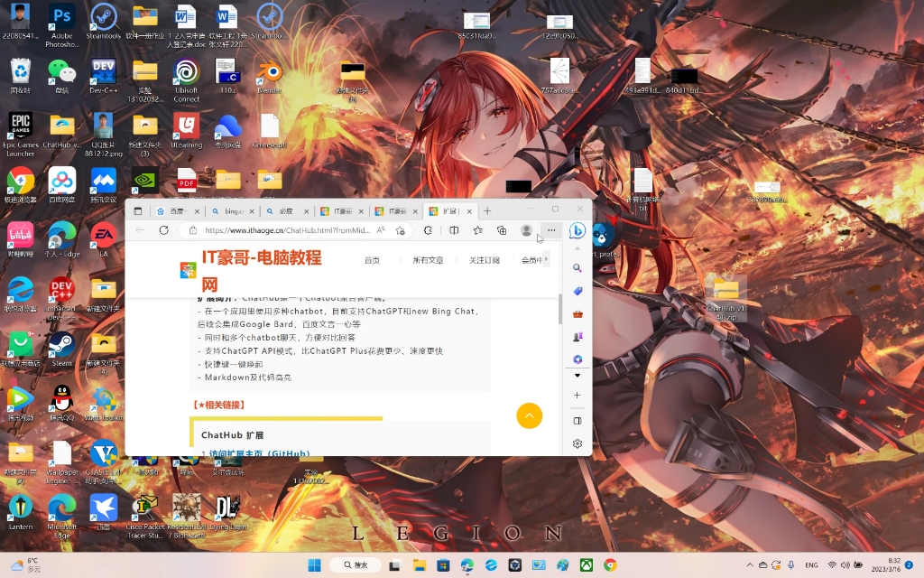Open Edge split screen icon
Image resolution: width=924 pixels, height=578 pixels.
coord(454,230)
